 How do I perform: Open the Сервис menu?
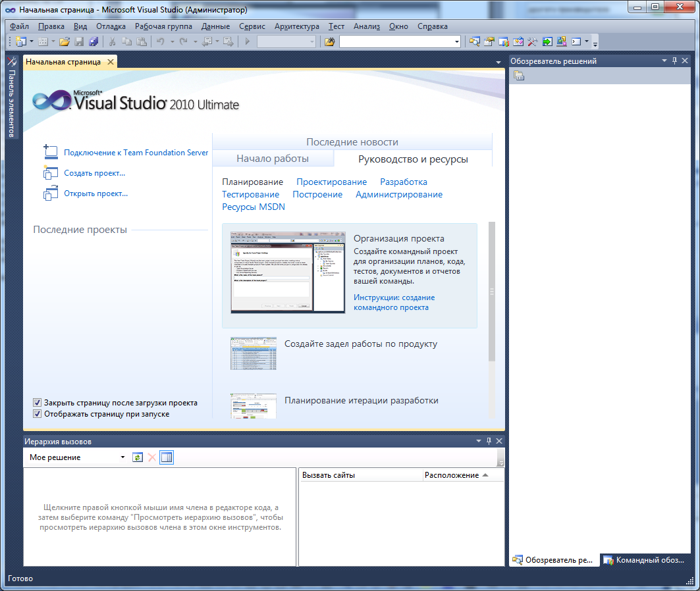pos(252,26)
